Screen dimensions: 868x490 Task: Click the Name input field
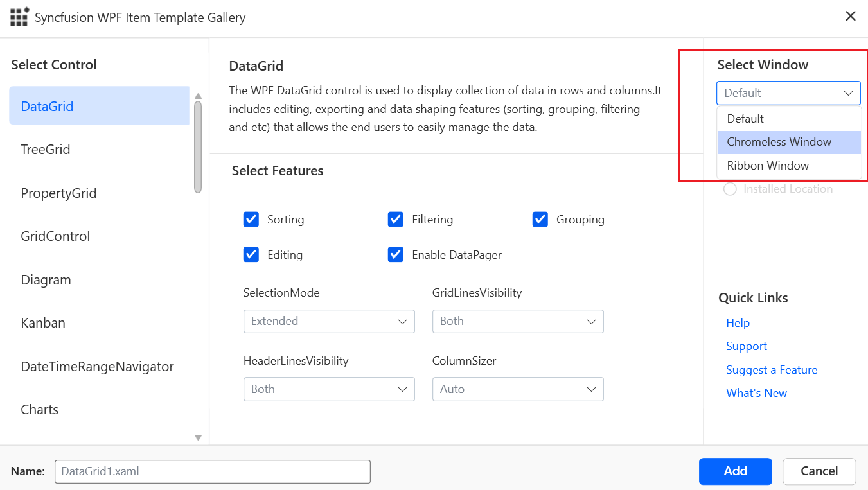[213, 471]
